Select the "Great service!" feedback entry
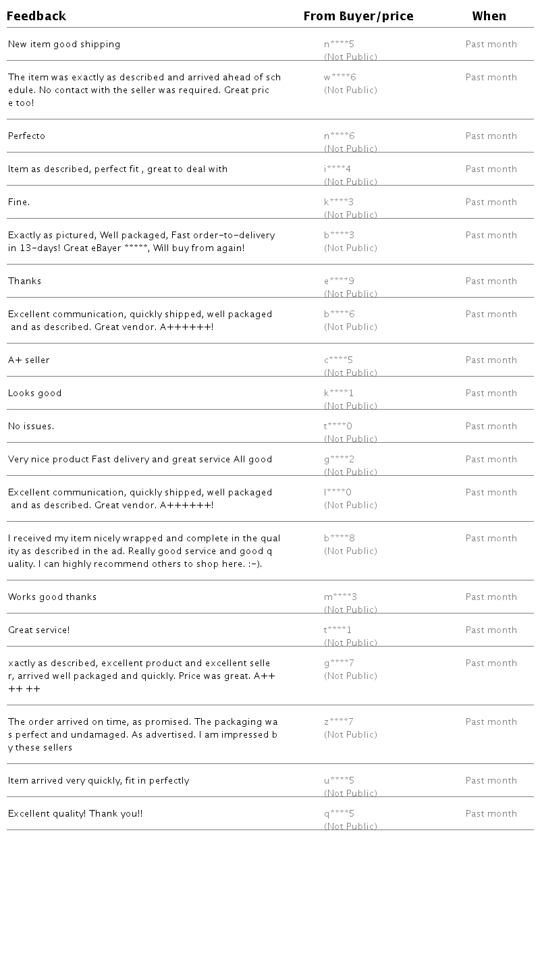 coord(38,630)
